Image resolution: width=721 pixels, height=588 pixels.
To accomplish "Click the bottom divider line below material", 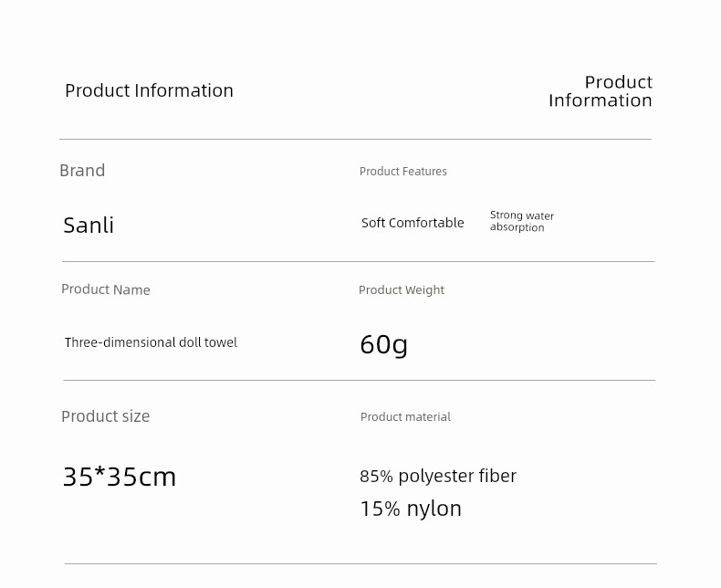I will tap(361, 563).
